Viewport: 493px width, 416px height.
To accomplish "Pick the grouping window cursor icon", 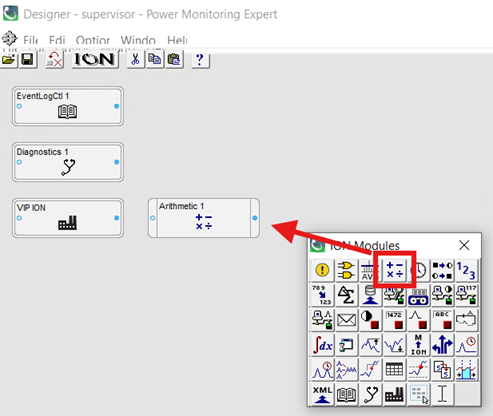I will point(418,394).
